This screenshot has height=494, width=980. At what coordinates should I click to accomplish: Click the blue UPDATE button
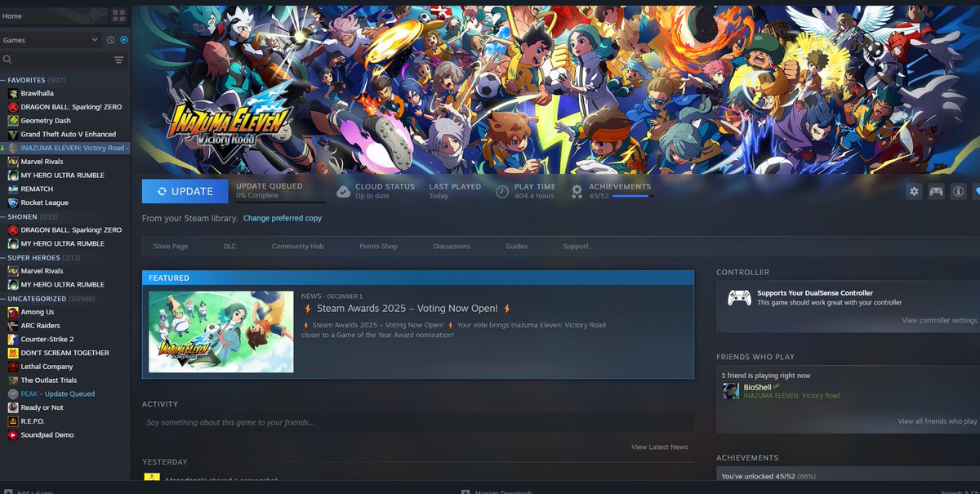pyautogui.click(x=185, y=191)
